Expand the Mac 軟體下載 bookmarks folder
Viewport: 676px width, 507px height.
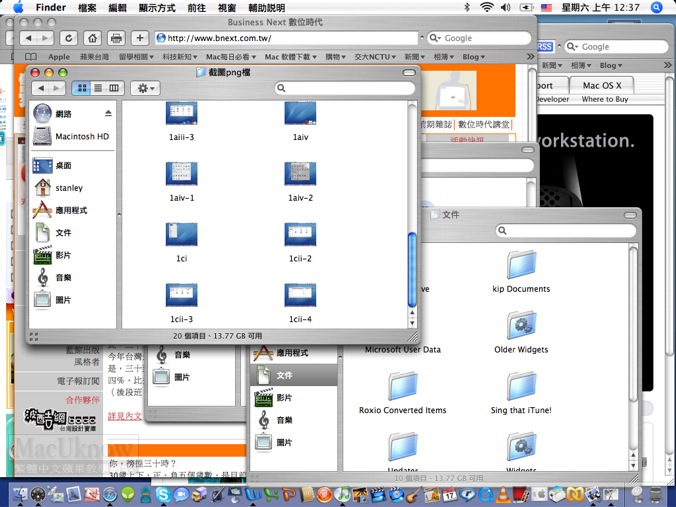[x=290, y=57]
